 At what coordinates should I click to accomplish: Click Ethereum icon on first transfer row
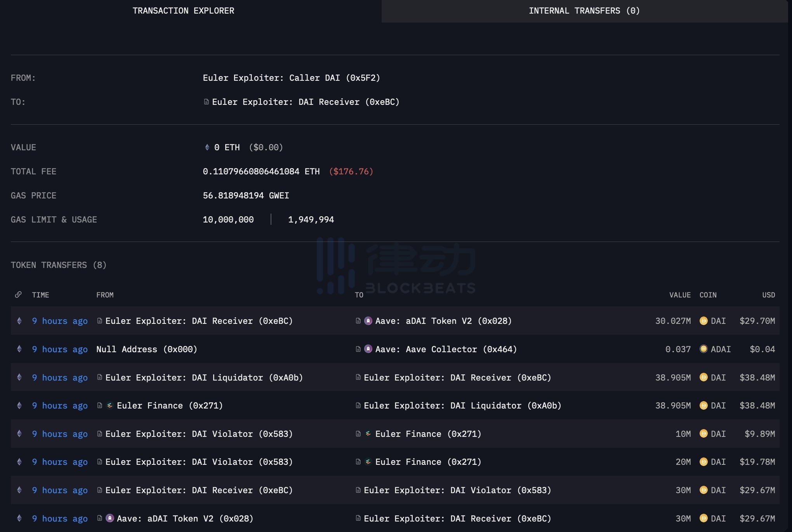[19, 321]
